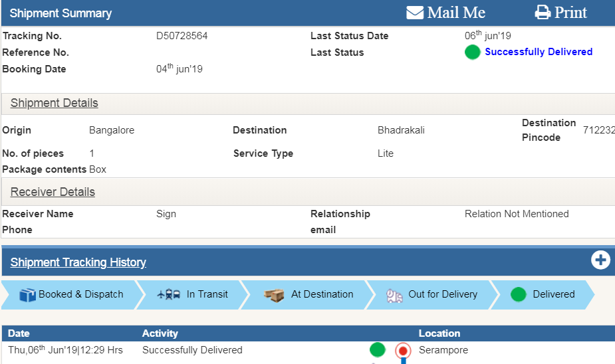Click the green dot in tracking history row
The height and width of the screenshot is (364, 615).
tap(377, 349)
